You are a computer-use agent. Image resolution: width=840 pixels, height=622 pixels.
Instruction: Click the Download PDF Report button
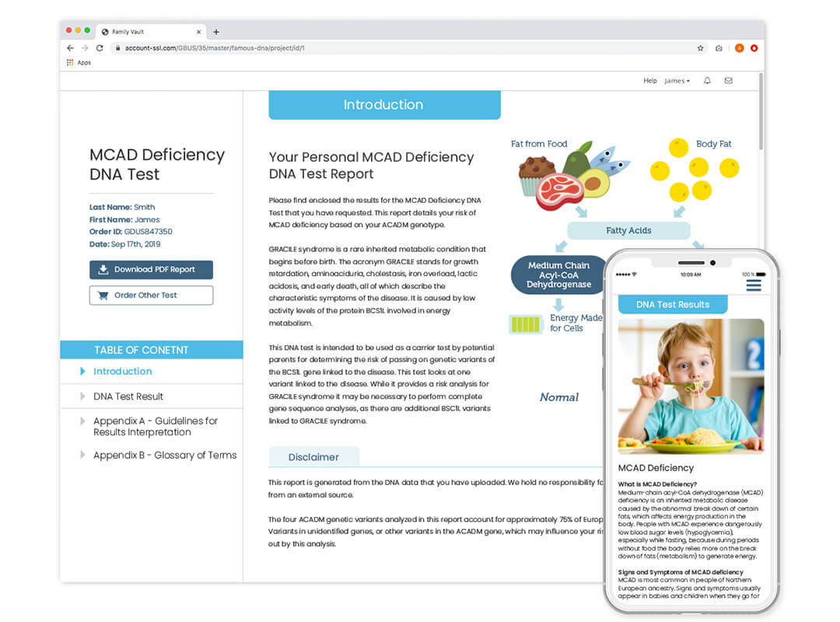[x=151, y=270]
